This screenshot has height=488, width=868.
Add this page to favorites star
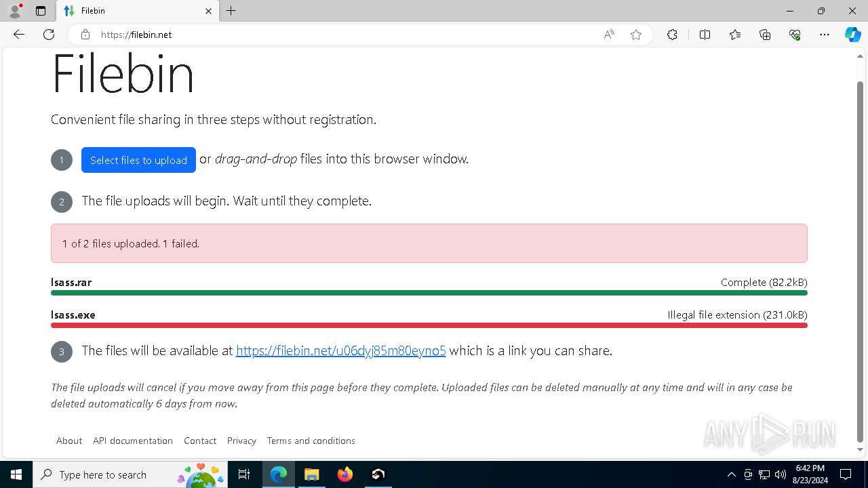pos(636,35)
